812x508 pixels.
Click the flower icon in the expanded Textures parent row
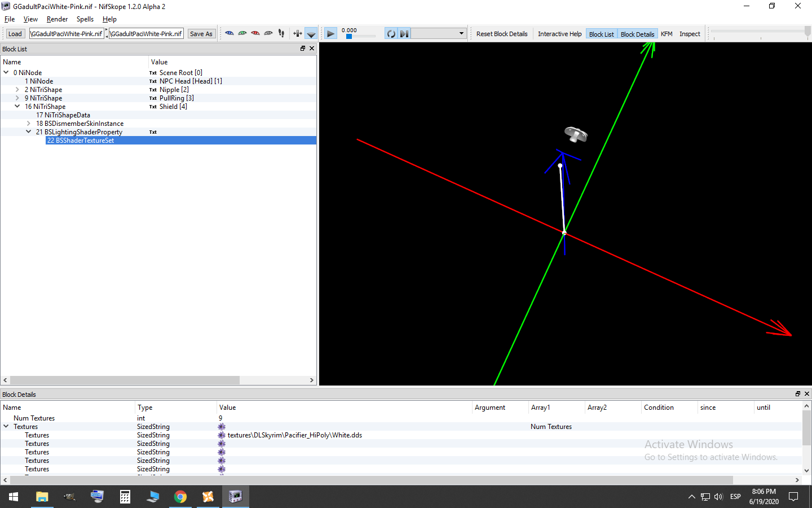tap(222, 427)
